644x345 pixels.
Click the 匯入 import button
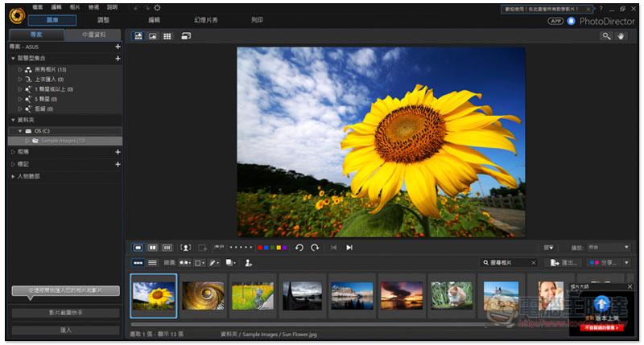(x=66, y=330)
